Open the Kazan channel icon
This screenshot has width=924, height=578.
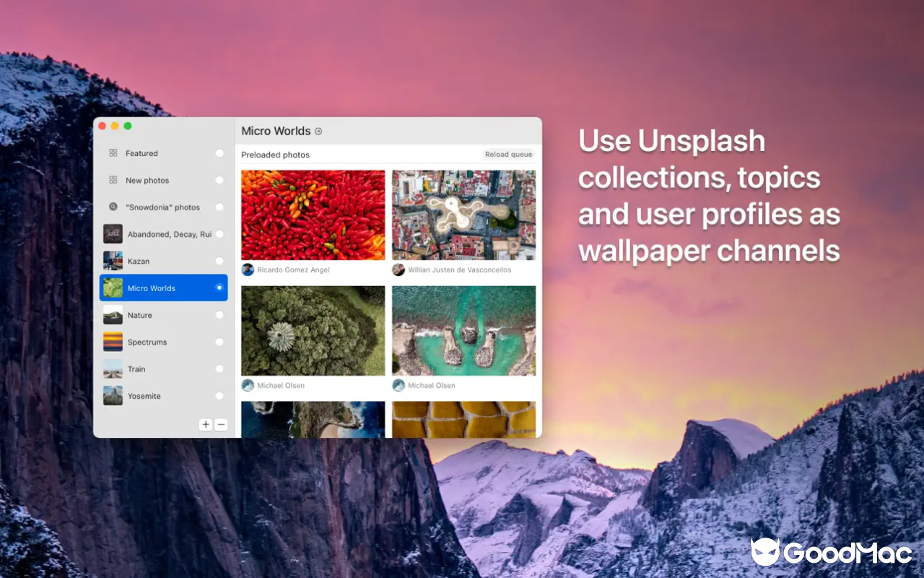[x=113, y=261]
